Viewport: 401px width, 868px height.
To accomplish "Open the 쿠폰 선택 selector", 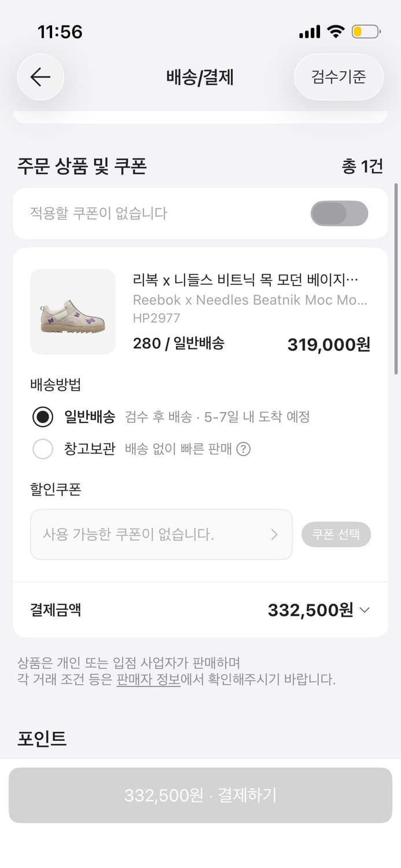I will [336, 534].
